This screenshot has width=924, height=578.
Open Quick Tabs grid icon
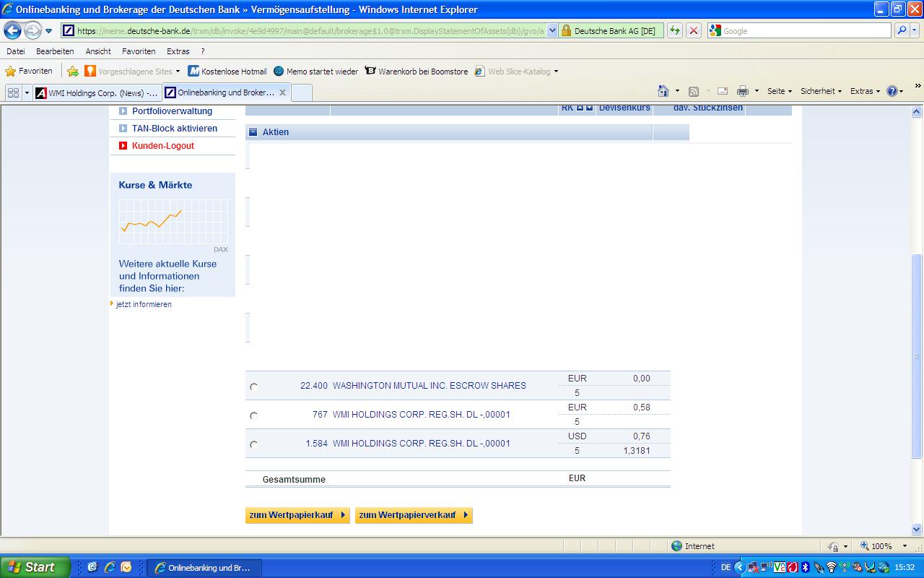(x=13, y=92)
